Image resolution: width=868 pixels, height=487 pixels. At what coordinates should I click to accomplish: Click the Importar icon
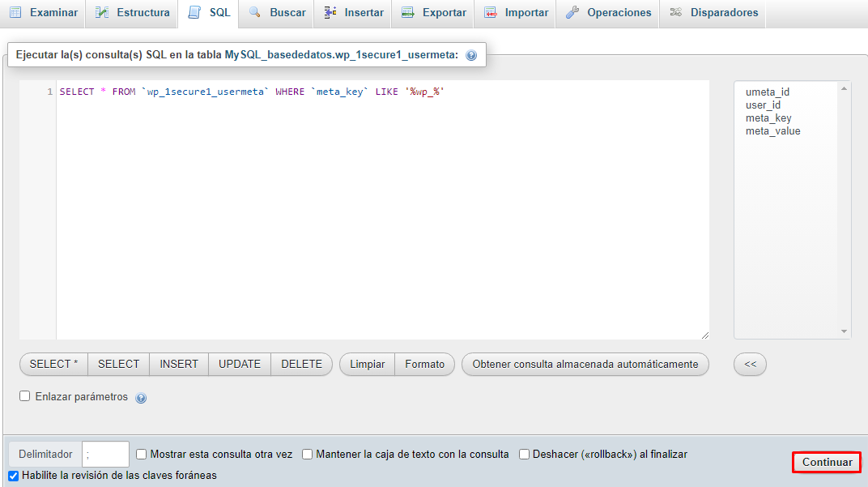click(x=491, y=12)
